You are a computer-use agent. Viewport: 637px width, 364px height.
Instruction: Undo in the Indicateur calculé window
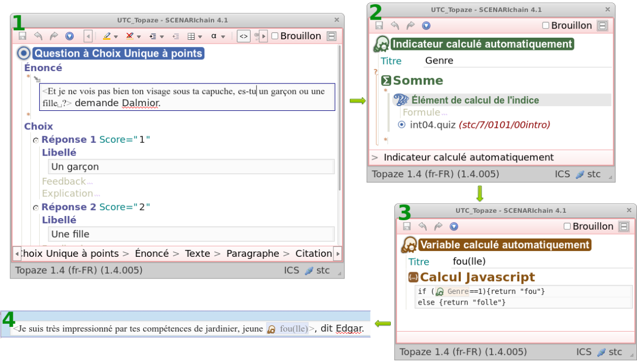394,25
